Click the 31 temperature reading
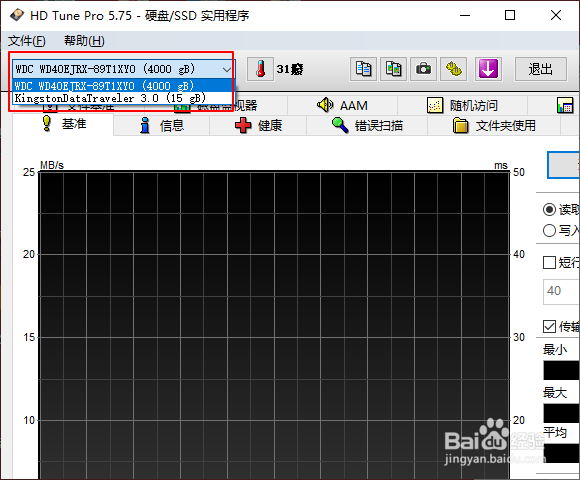Screen dimensions: 580x480 click(x=290, y=69)
